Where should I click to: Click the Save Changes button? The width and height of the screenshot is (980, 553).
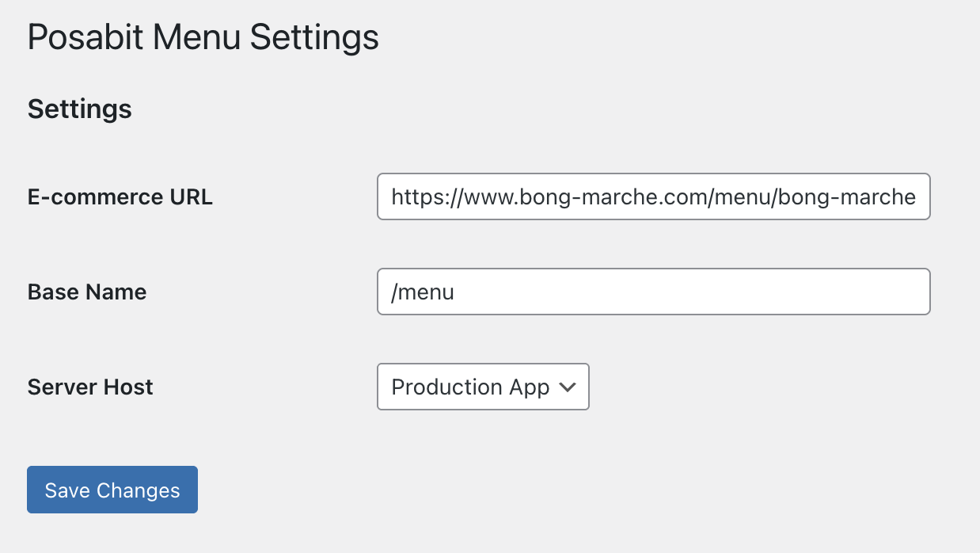[x=112, y=490]
